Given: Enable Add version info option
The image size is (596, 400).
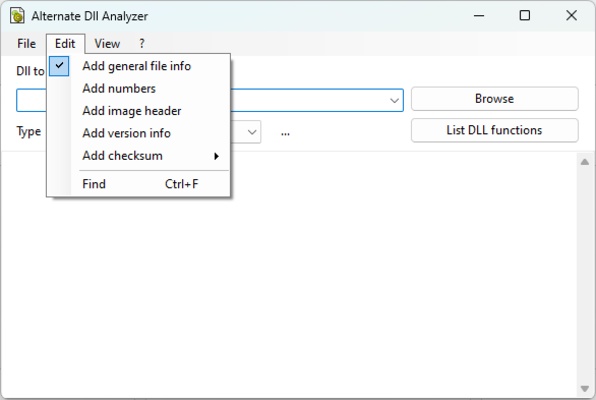Looking at the screenshot, I should coord(139,133).
